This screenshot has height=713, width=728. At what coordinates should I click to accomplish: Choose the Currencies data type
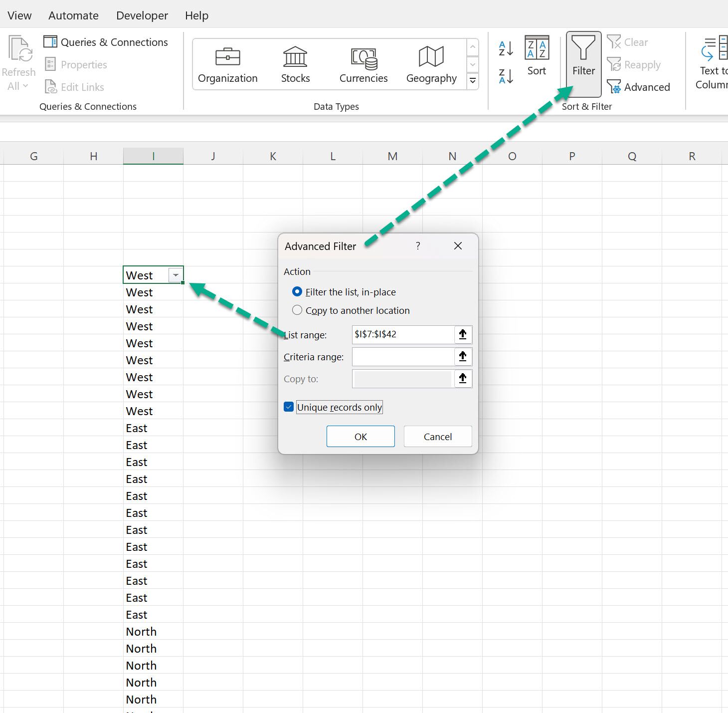(x=364, y=64)
